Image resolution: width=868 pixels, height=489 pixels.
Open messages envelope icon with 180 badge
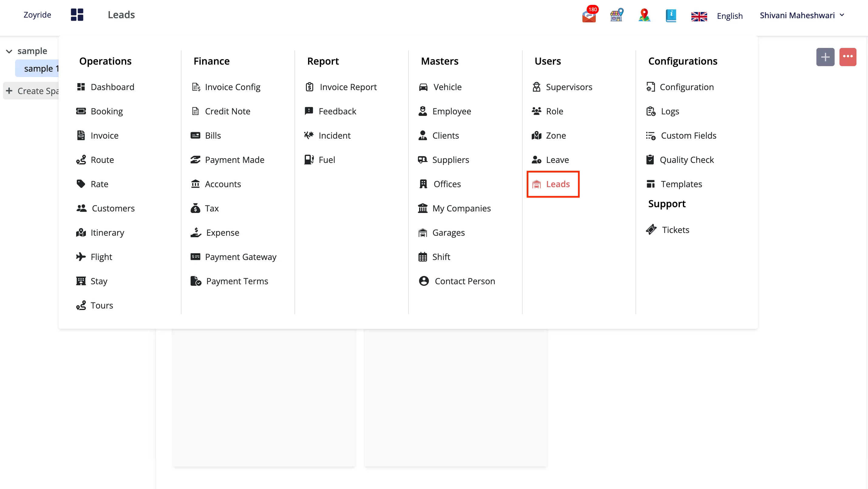(x=589, y=15)
